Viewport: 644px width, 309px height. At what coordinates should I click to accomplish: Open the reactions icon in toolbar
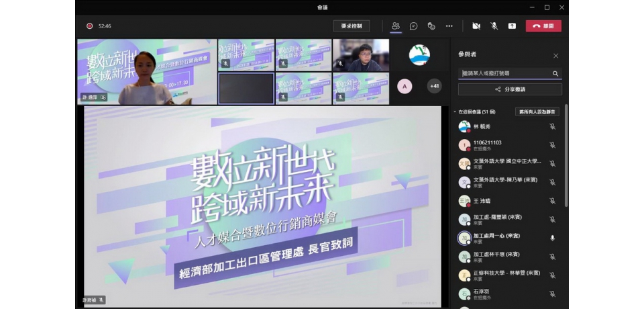coord(431,26)
